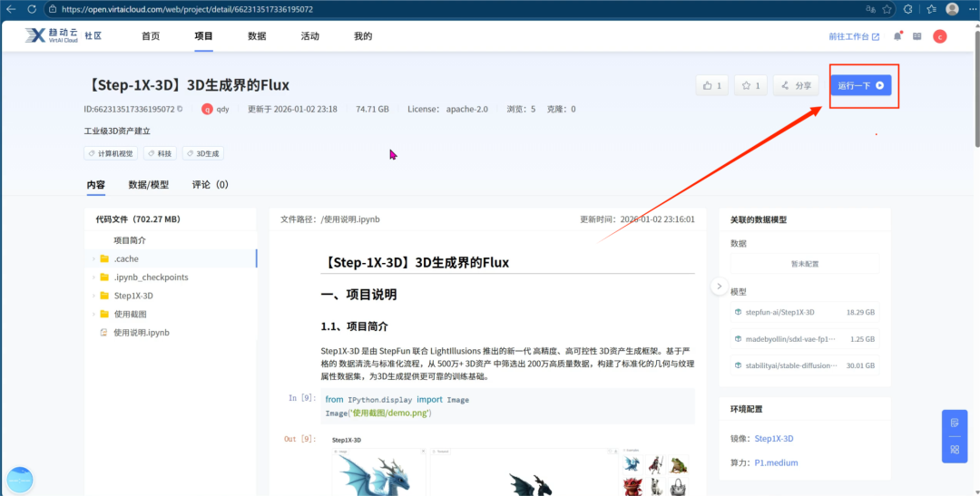This screenshot has height=496, width=980.
Task: Switch to the 评论 (0) tab
Action: 210,185
